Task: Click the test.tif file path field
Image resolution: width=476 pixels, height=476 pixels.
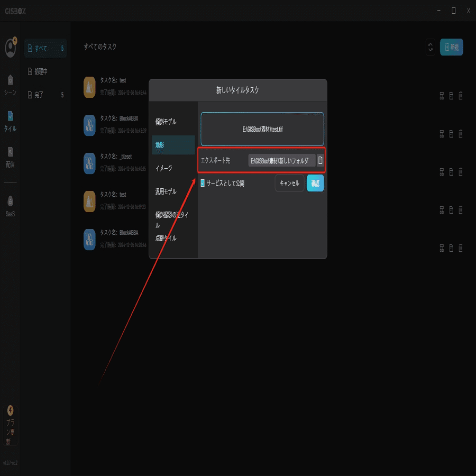Action: point(262,129)
